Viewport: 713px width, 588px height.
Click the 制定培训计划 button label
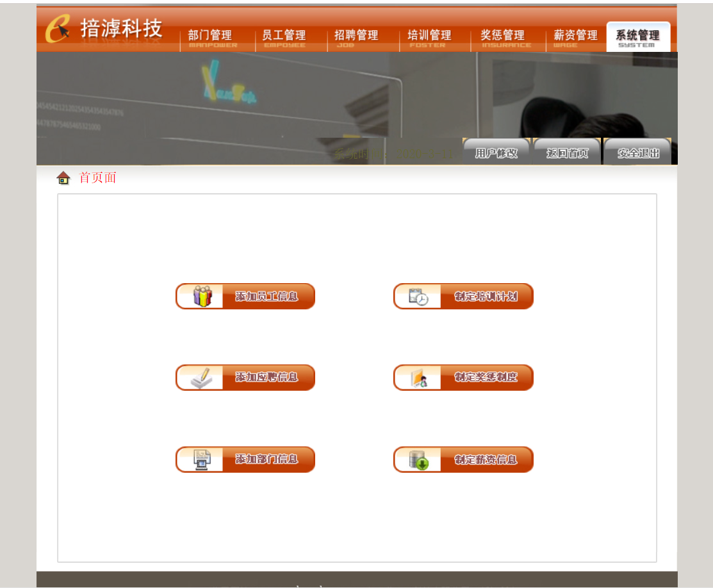486,297
